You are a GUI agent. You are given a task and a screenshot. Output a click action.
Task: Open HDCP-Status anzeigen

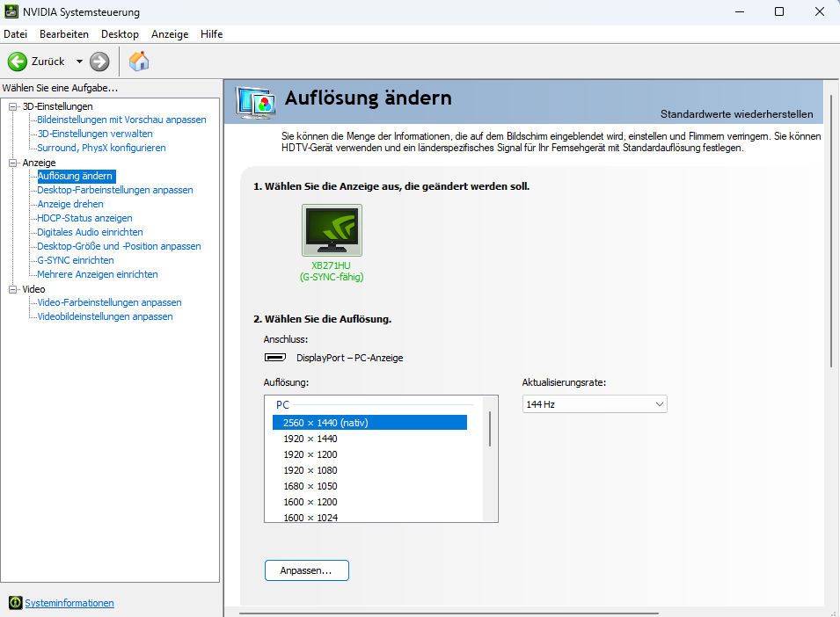[84, 218]
